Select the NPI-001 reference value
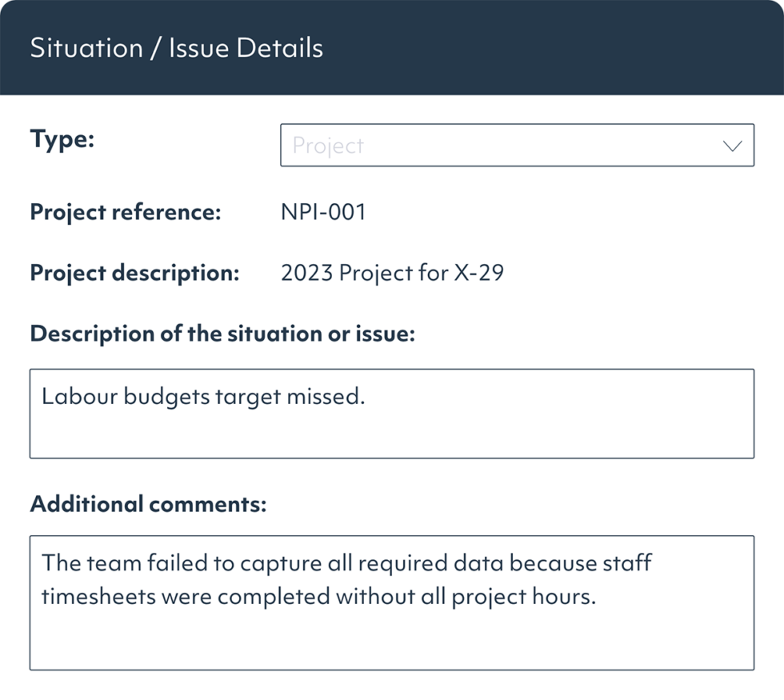 click(x=323, y=212)
